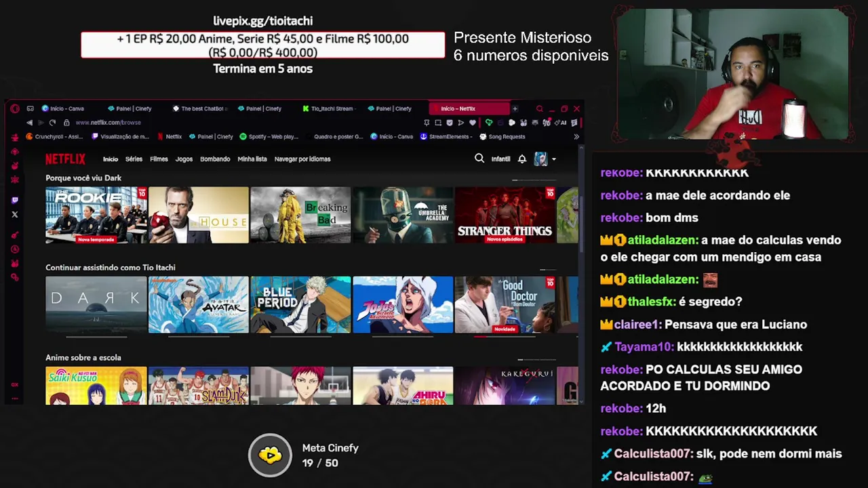This screenshot has width=868, height=488.
Task: Click the browser tab search icon
Action: click(539, 108)
